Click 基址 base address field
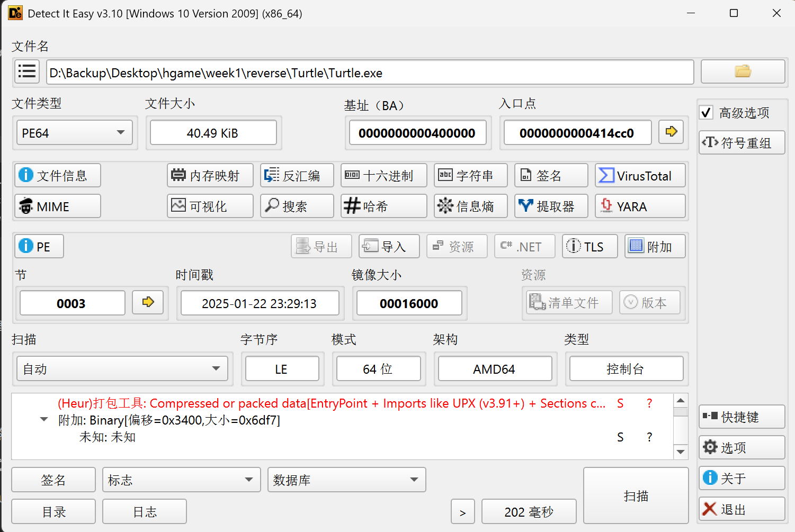Screen dimensions: 795x532 [418, 133]
